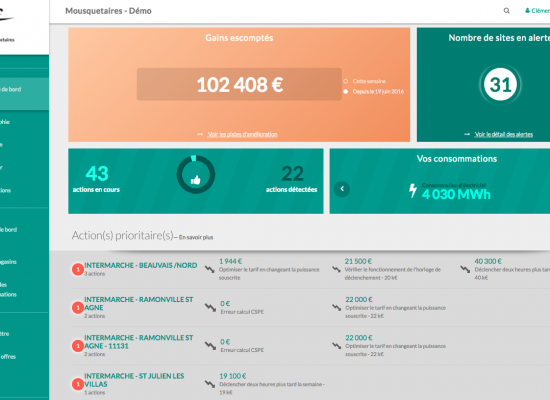This screenshot has width=550, height=400.
Task: Click red alert badge for Beauvais /Nord
Action: (x=78, y=269)
